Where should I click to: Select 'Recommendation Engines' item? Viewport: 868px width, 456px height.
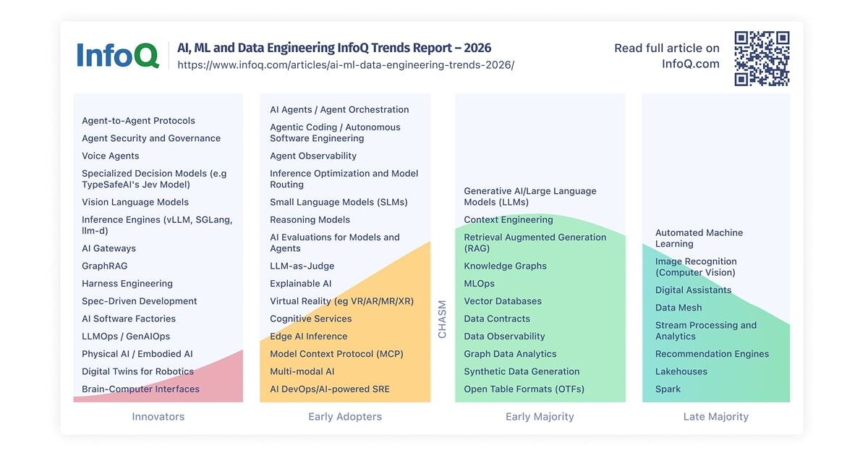(x=712, y=354)
